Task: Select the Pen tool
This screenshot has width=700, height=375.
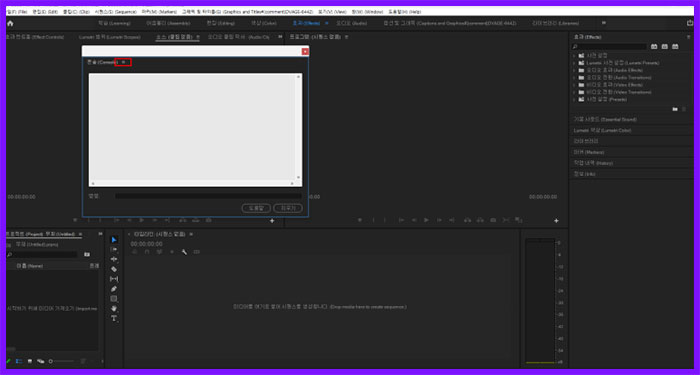Action: pyautogui.click(x=114, y=289)
